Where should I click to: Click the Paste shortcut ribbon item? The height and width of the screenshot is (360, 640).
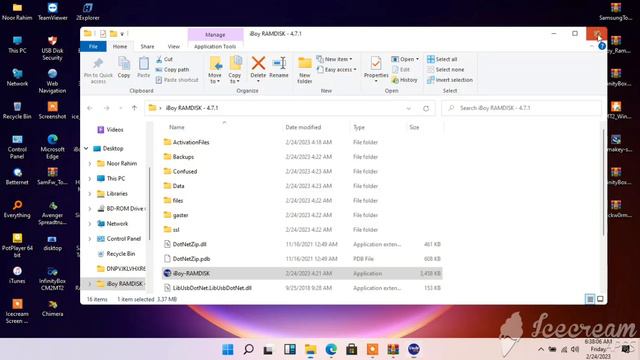coord(177,80)
